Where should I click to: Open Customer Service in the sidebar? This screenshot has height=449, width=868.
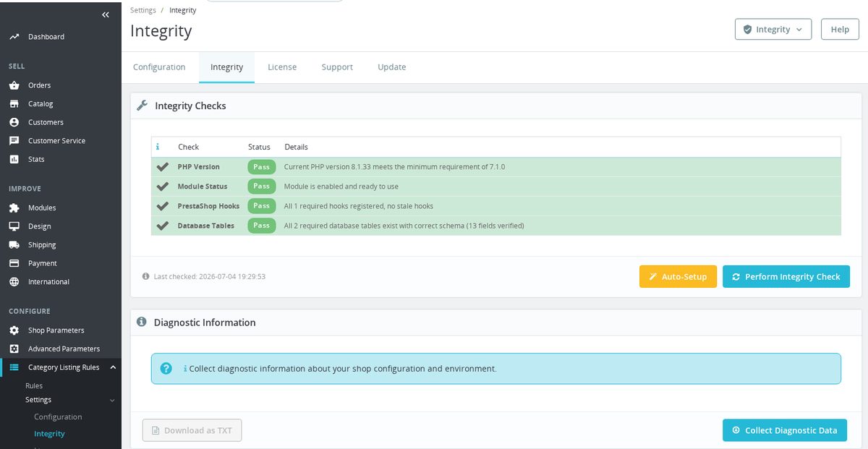click(x=56, y=140)
